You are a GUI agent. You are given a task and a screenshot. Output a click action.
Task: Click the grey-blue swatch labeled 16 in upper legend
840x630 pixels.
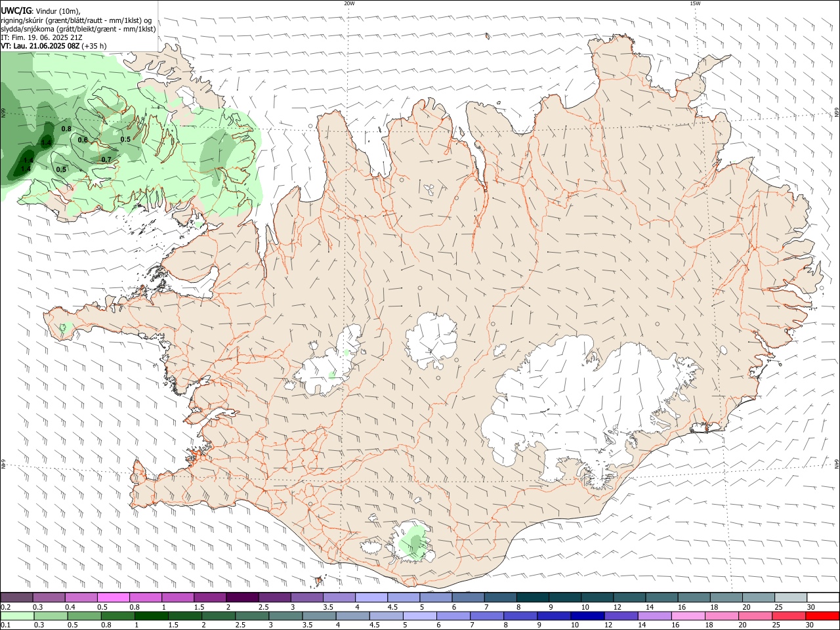(x=694, y=597)
